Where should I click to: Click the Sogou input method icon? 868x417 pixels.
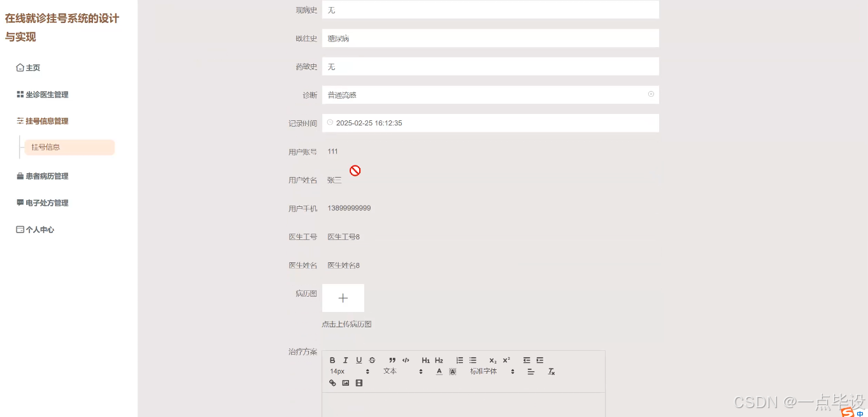847,413
